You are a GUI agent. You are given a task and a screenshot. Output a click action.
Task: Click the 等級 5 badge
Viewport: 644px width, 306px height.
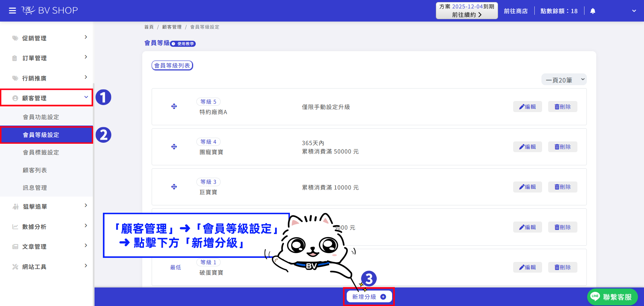[x=209, y=102]
